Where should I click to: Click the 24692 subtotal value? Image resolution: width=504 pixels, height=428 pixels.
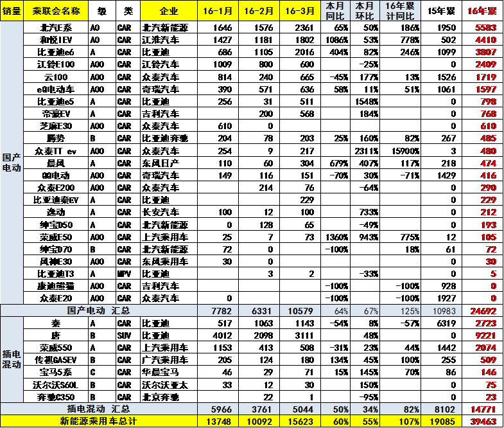point(483,311)
